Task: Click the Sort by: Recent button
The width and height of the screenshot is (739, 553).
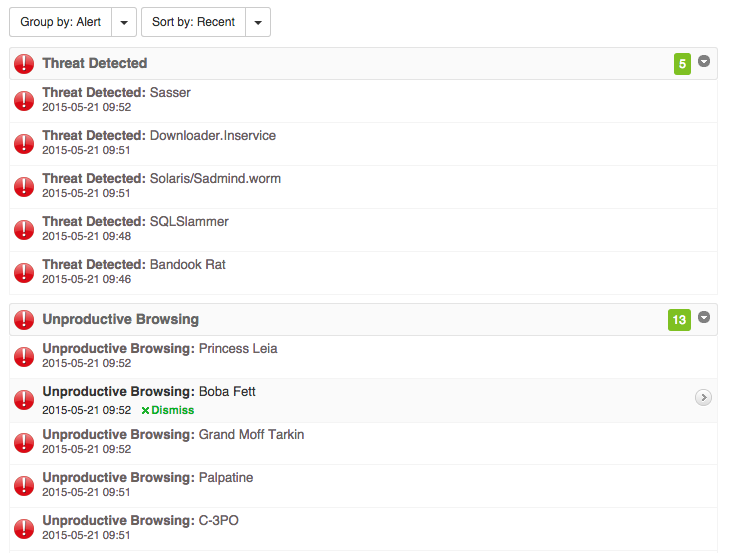Action: pyautogui.click(x=194, y=22)
